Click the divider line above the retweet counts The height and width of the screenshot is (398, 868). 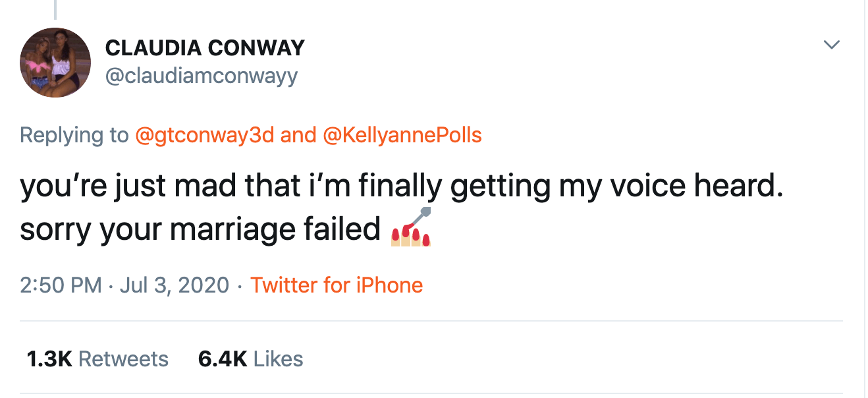pos(431,321)
